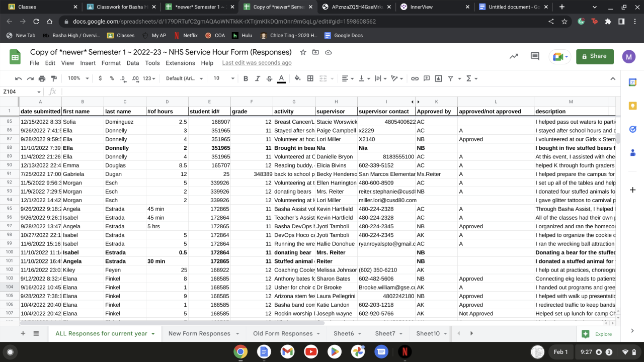Viewport: 644px width, 362px height.
Task: Toggle italic formatting
Action: [258, 78]
